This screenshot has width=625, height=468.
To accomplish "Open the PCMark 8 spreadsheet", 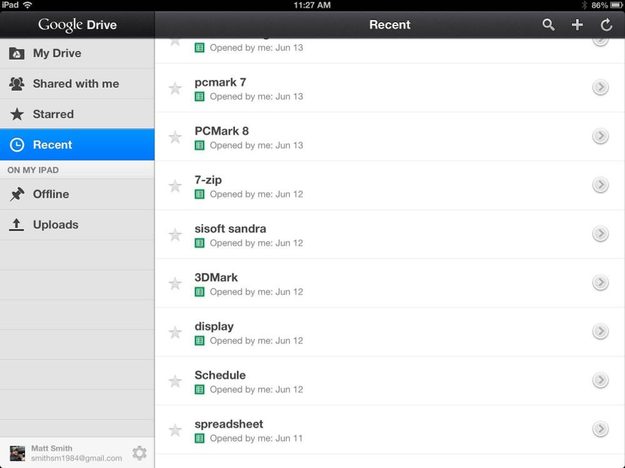I will click(389, 137).
